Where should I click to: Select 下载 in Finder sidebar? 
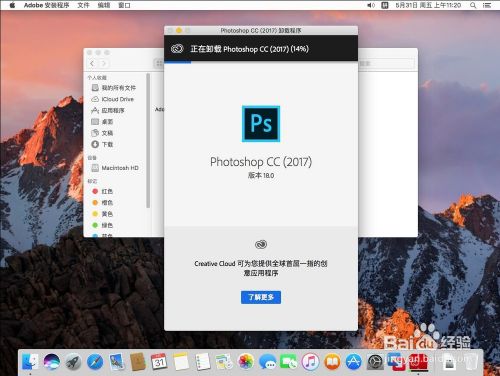pyautogui.click(x=103, y=144)
